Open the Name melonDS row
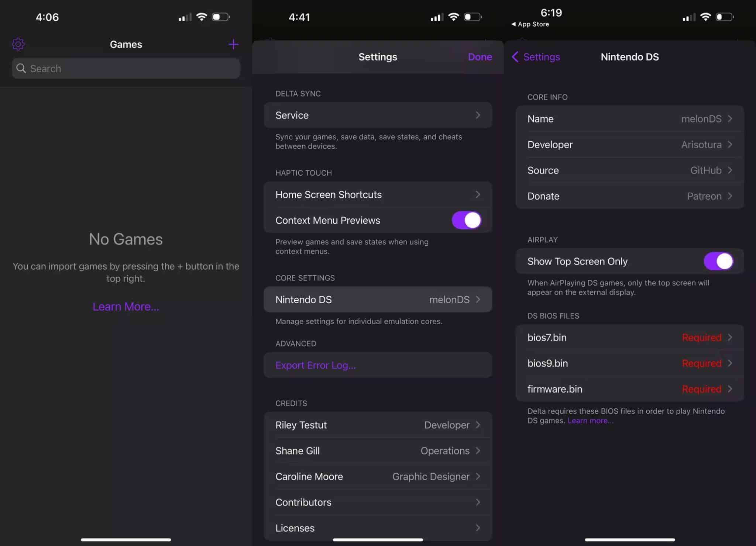 pyautogui.click(x=630, y=119)
